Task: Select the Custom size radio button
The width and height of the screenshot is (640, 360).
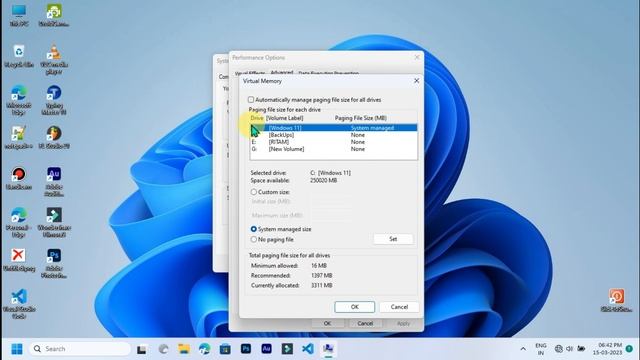Action: (x=253, y=192)
